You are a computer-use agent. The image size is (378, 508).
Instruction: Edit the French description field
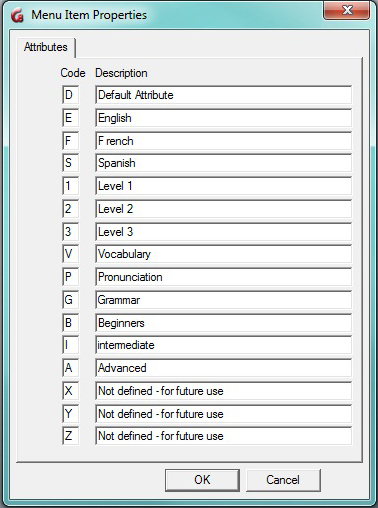(x=223, y=141)
